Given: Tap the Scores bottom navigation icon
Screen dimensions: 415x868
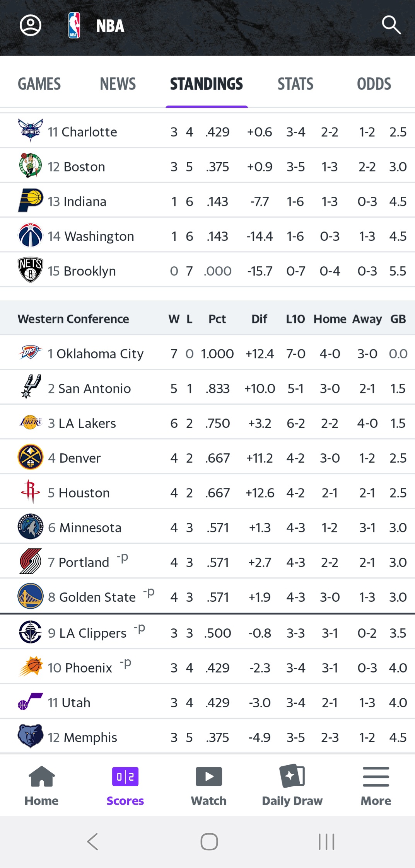Looking at the screenshot, I should click(125, 777).
